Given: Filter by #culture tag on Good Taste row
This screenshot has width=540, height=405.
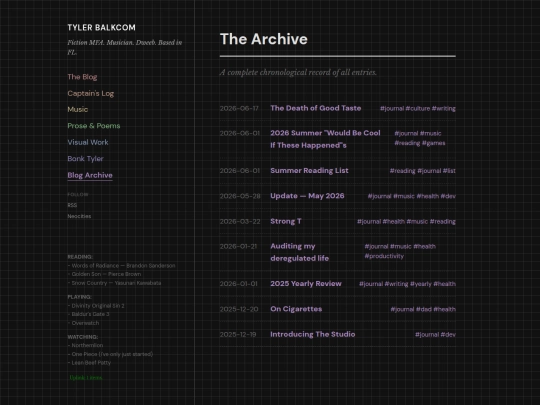Looking at the screenshot, I should click(x=418, y=108).
